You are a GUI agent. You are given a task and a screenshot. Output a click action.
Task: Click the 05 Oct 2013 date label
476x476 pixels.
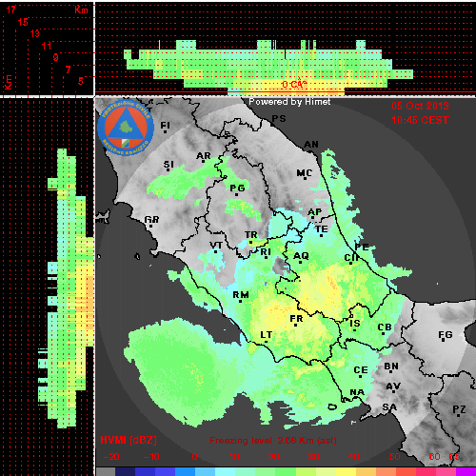click(x=420, y=106)
